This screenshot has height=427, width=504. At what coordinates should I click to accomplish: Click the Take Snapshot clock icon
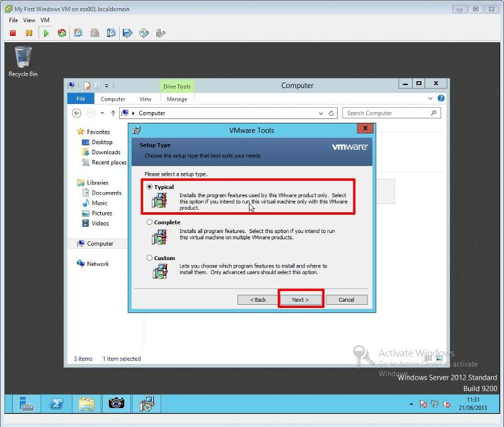(78, 33)
